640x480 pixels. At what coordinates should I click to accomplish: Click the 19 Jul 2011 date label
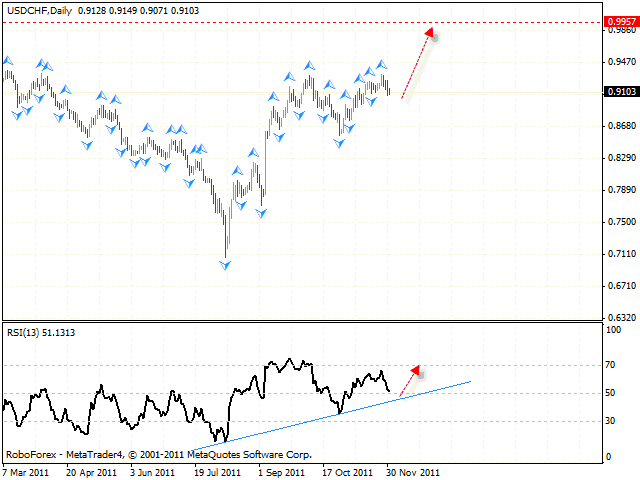coord(215,470)
